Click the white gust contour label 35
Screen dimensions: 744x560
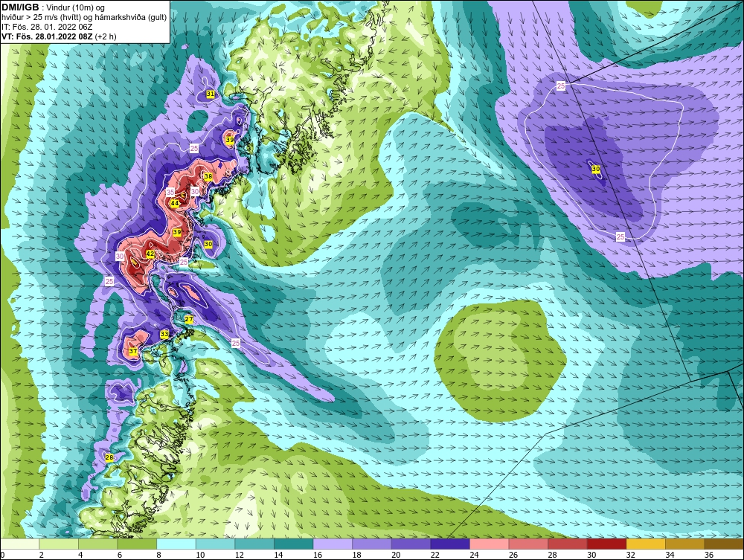tap(170, 192)
